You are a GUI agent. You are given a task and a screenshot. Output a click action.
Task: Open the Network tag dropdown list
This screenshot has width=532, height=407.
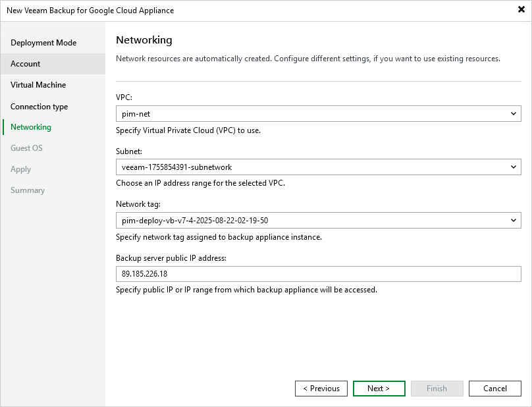318,221
